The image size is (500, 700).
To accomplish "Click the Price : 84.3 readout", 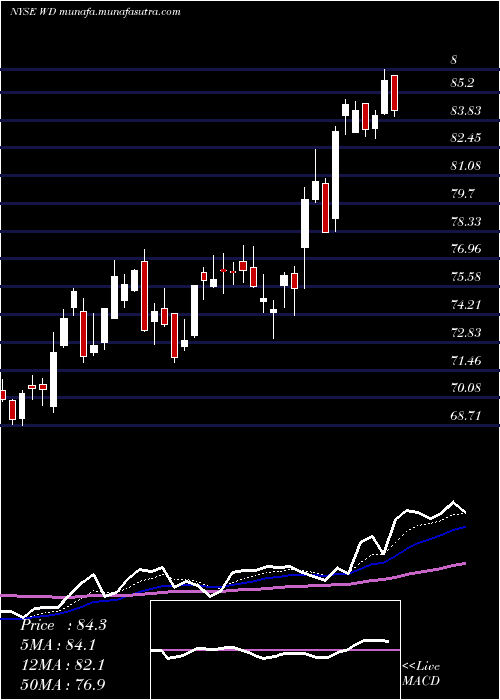I will click(x=64, y=625).
